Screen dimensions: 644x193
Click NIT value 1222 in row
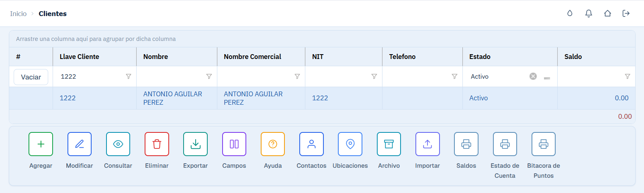tap(320, 98)
